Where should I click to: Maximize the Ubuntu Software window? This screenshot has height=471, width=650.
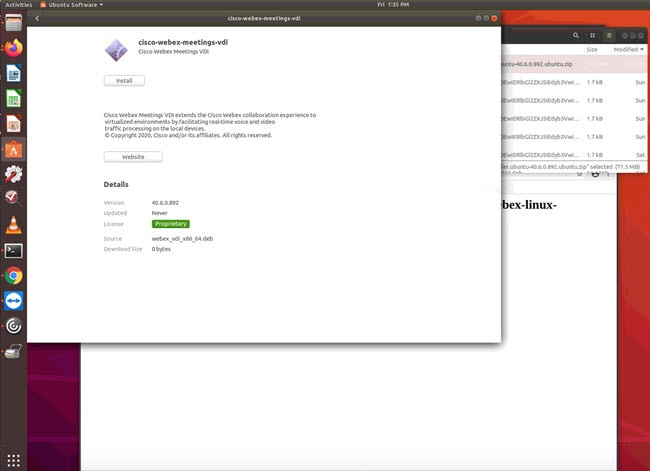[x=486, y=18]
